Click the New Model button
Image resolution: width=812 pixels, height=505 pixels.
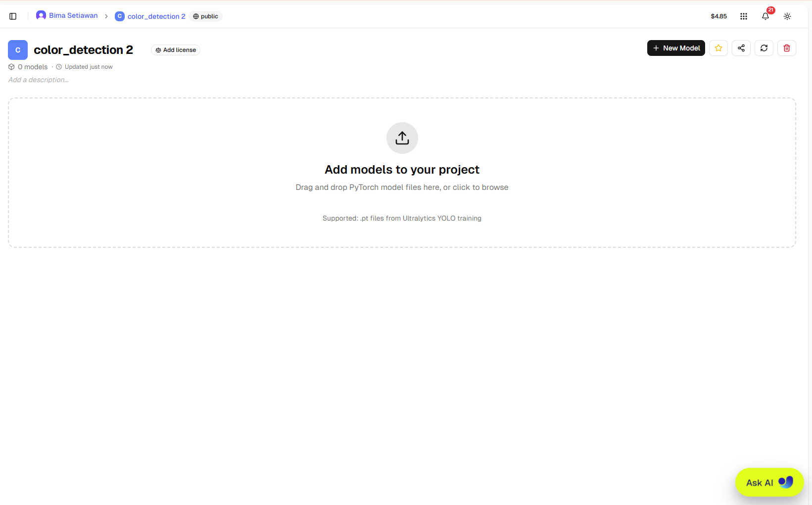[x=676, y=48]
